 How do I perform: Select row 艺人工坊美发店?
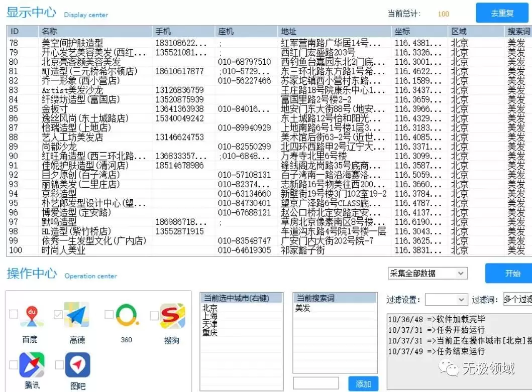pyautogui.click(x=269, y=138)
